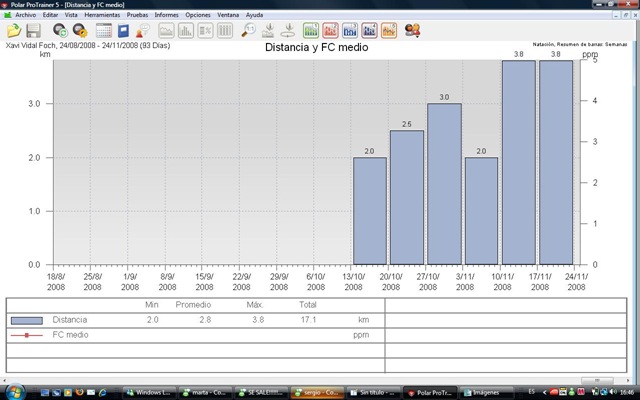Select the bar chart graph icon
Screen dimensions: 640x400
tap(186, 31)
